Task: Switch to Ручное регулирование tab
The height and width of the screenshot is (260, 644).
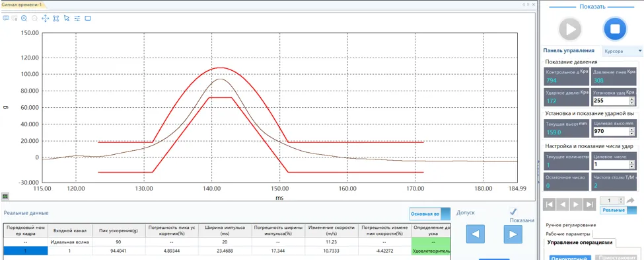Action: [x=571, y=225]
